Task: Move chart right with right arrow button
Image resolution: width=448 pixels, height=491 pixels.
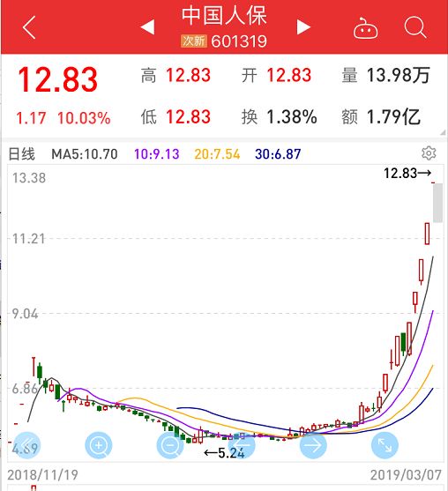Action: point(313,445)
